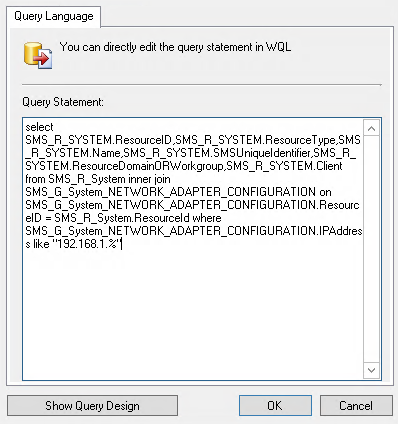Image resolution: width=398 pixels, height=424 pixels.
Task: Confirm the query with OK
Action: [275, 406]
